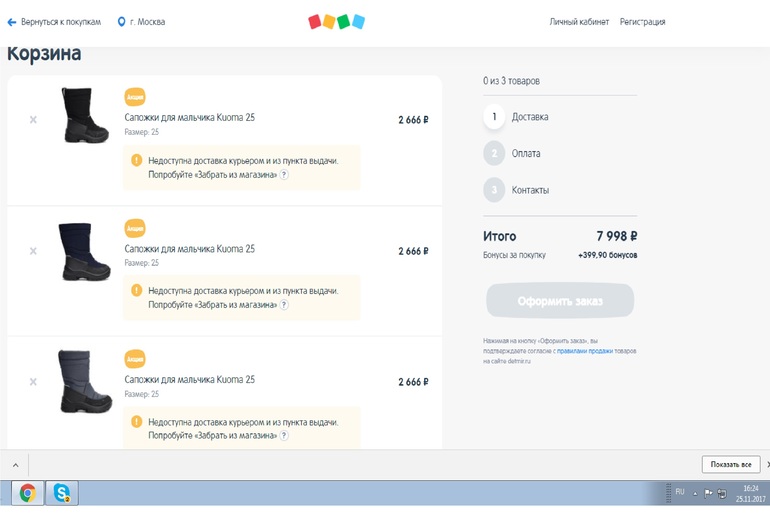The height and width of the screenshot is (513, 770).
Task: Click the colorful Detsky Mir logo
Action: tap(336, 21)
